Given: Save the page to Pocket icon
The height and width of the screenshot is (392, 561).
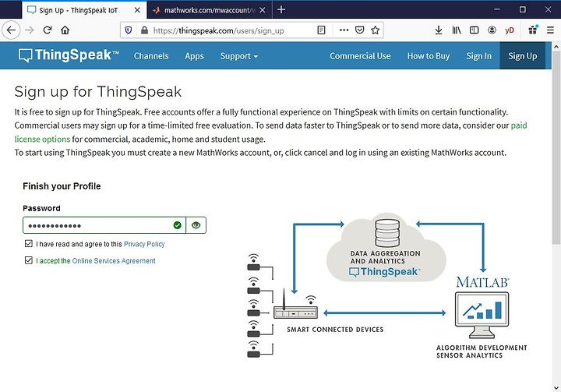Looking at the screenshot, I should (359, 30).
